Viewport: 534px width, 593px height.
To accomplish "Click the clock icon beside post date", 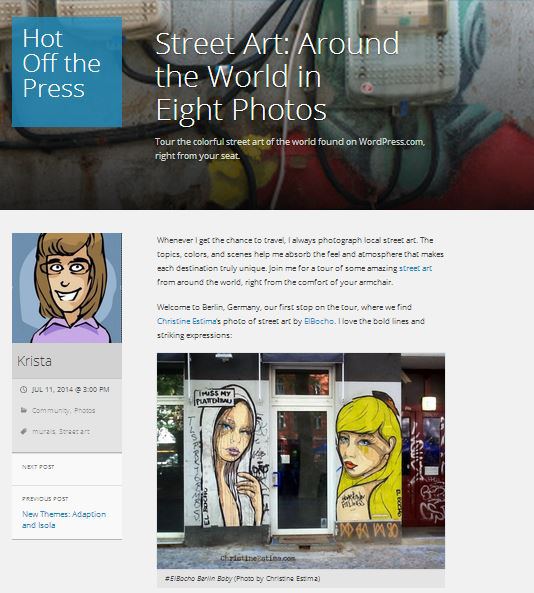I will [x=23, y=389].
